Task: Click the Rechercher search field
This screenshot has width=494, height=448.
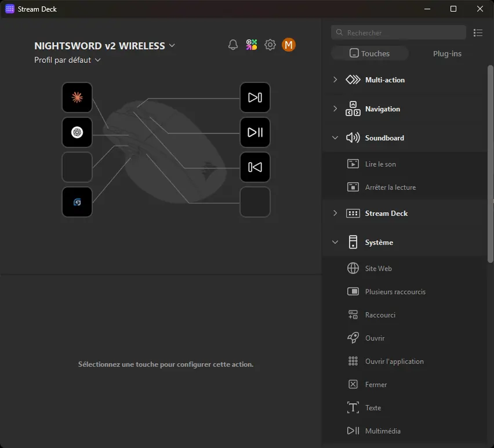Action: point(398,32)
